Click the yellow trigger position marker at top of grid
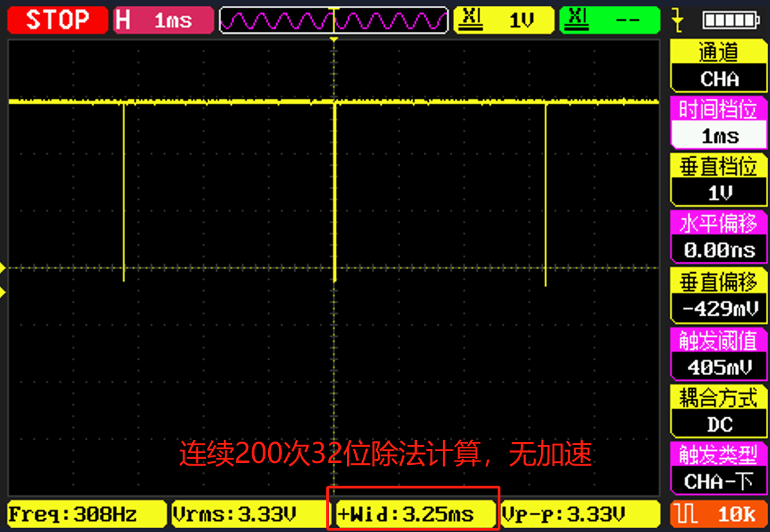Viewport: 770px width, 532px height. point(334,39)
